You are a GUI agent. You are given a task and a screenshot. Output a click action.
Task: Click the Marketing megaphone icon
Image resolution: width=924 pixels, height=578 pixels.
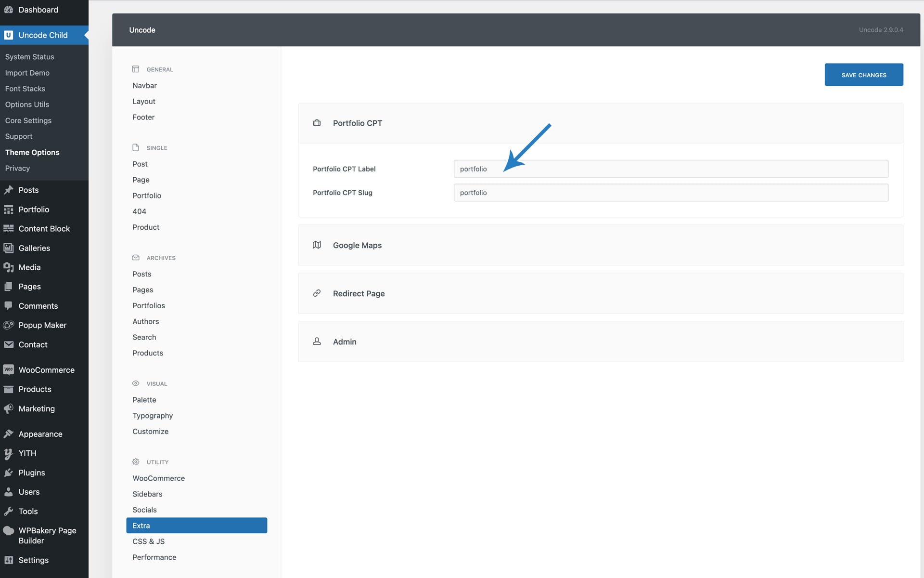[8, 408]
